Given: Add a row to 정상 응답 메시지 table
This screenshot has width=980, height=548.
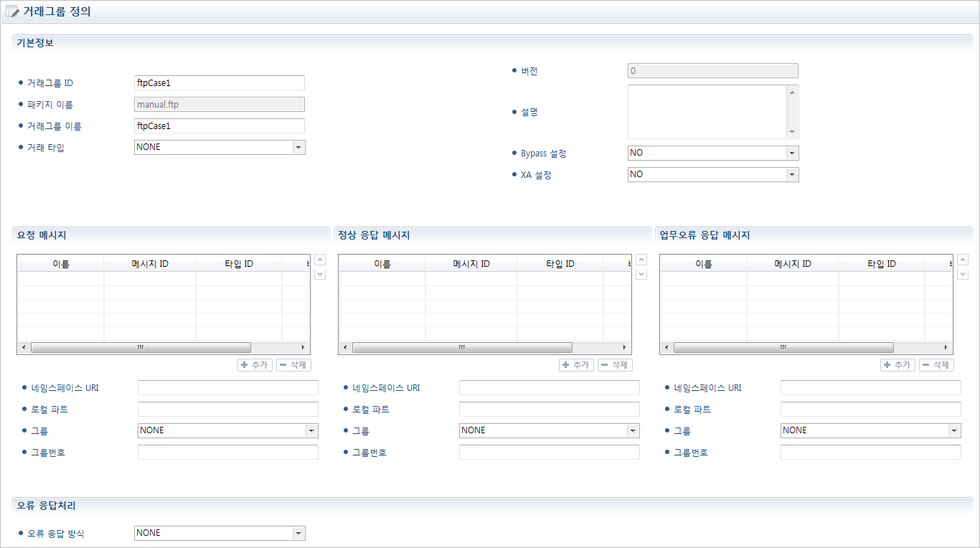Looking at the screenshot, I should [576, 365].
